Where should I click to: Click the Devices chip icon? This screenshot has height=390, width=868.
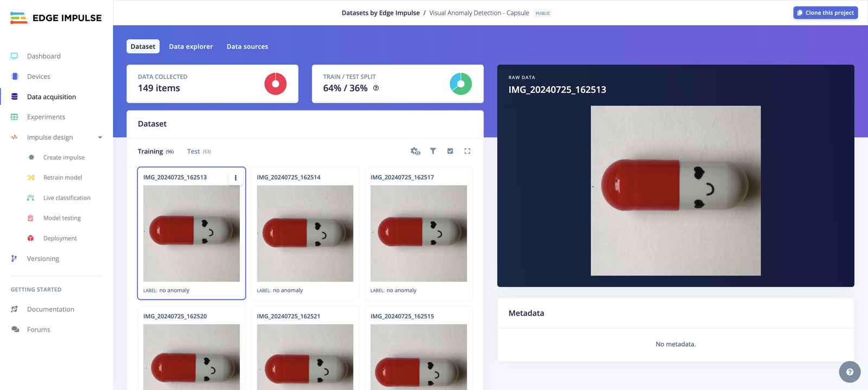[x=15, y=76]
